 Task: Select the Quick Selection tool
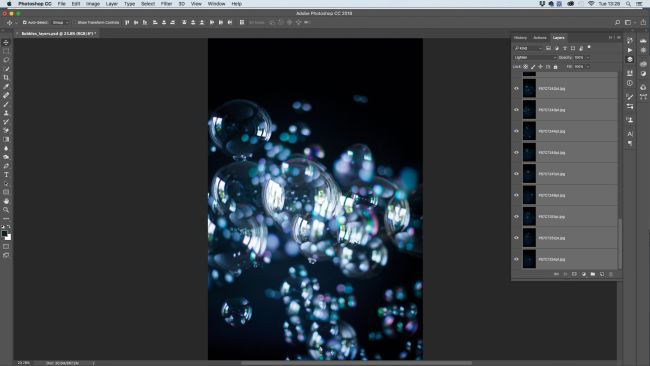pyautogui.click(x=6, y=69)
